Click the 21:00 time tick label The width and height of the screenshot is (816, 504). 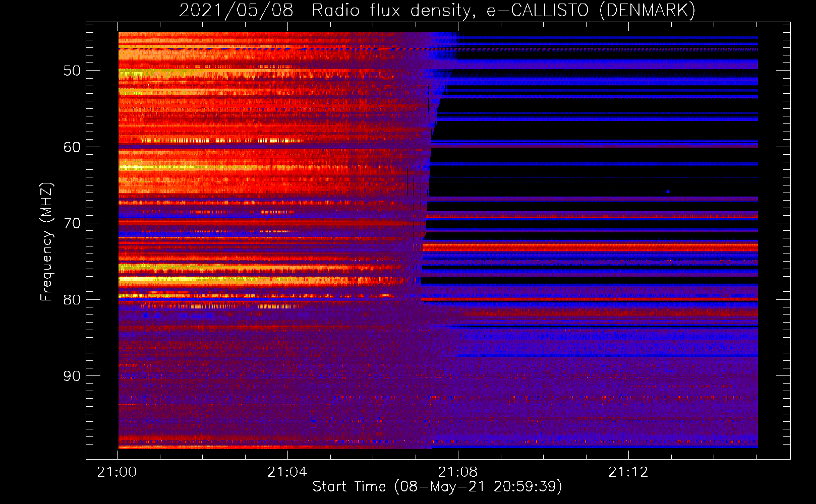point(117,472)
